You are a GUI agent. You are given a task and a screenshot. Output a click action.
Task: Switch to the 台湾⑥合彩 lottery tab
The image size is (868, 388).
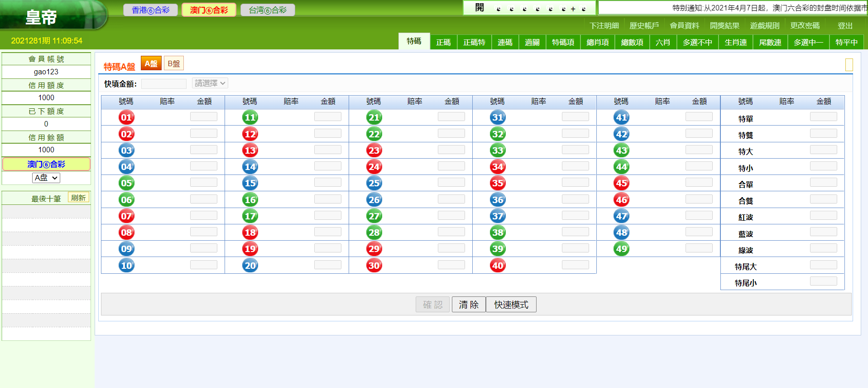coord(268,10)
